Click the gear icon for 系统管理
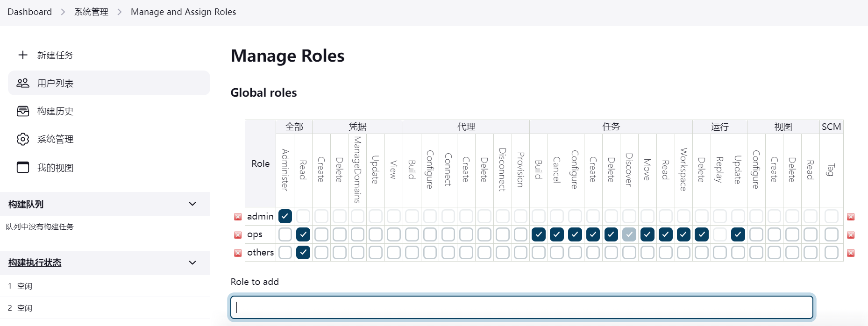The width and height of the screenshot is (868, 326). coord(23,139)
